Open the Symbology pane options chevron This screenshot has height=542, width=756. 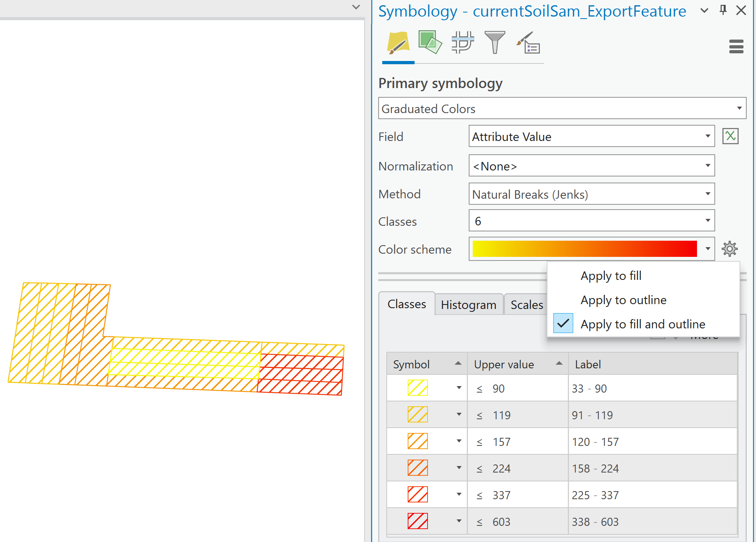[x=704, y=11]
